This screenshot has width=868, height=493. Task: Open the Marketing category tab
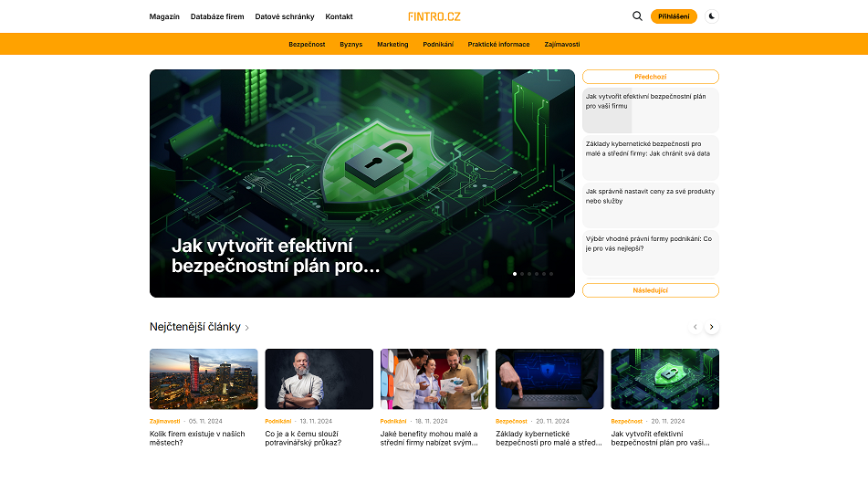pyautogui.click(x=392, y=44)
